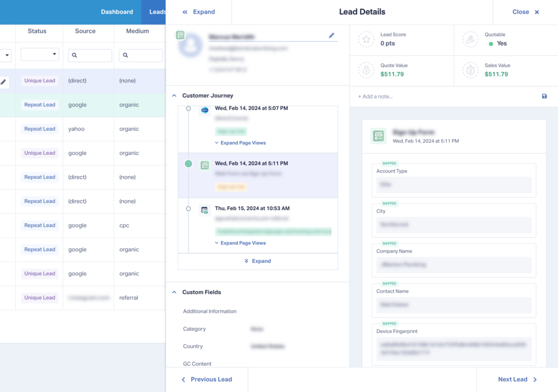
Task: Click the Device Fingerprint field value
Action: [x=454, y=349]
